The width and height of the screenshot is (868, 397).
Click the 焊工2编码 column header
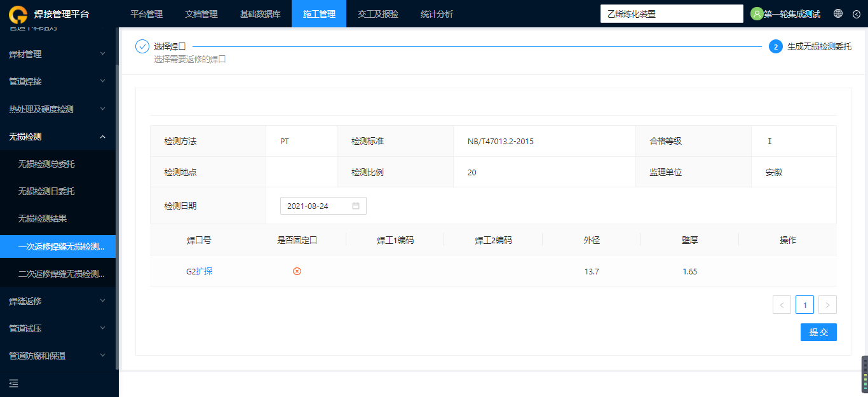493,240
